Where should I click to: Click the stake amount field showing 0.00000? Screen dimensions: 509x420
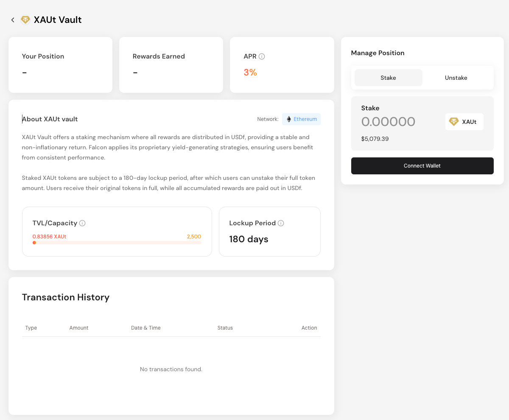[388, 122]
